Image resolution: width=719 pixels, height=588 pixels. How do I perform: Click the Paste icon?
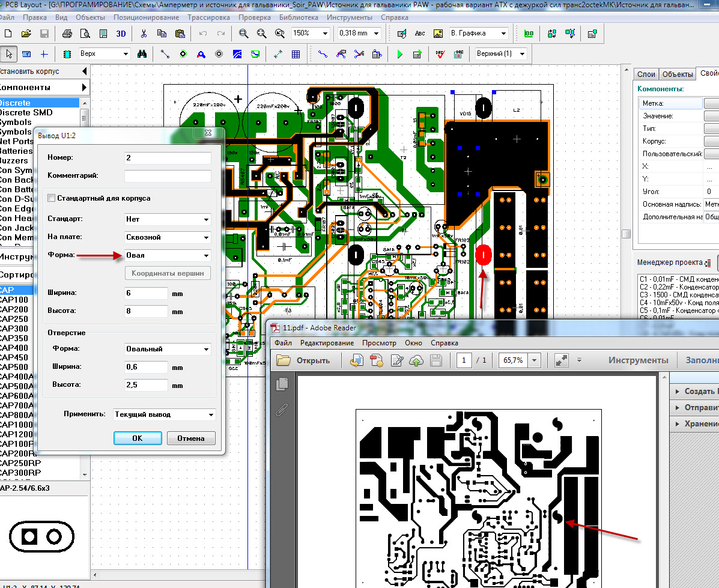click(x=180, y=34)
